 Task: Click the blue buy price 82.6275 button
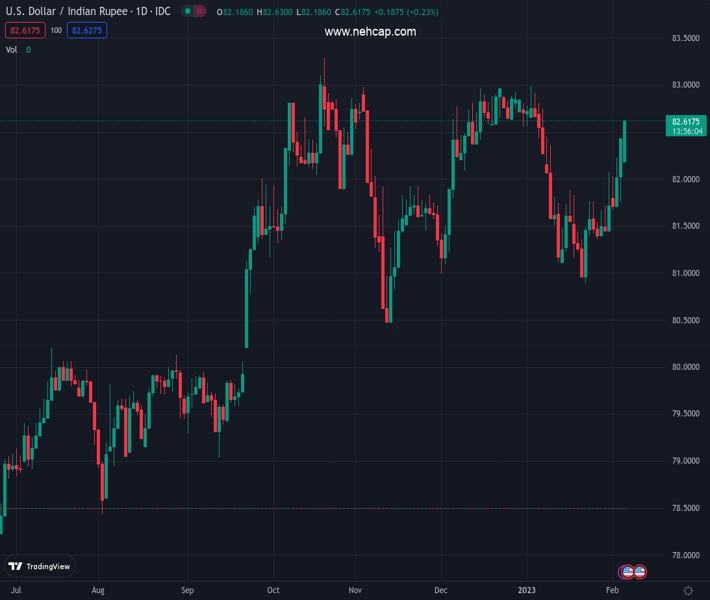tap(87, 31)
